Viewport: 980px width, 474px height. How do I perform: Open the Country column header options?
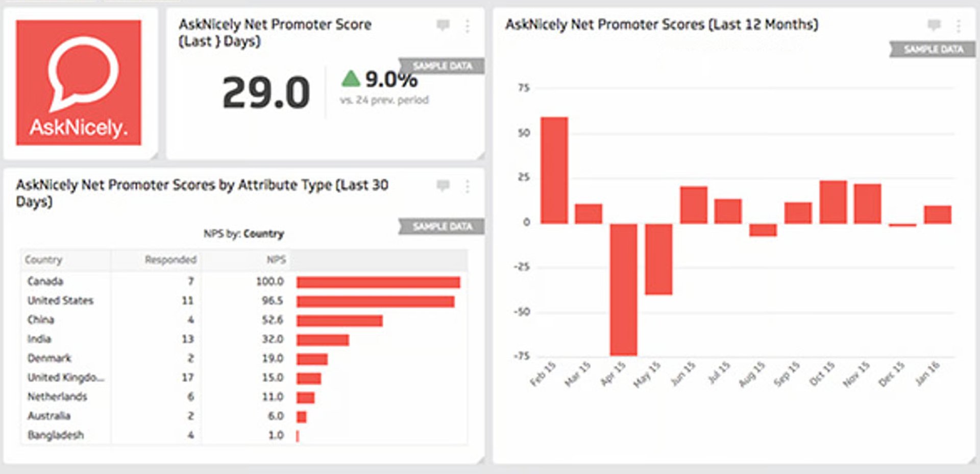coord(44,259)
